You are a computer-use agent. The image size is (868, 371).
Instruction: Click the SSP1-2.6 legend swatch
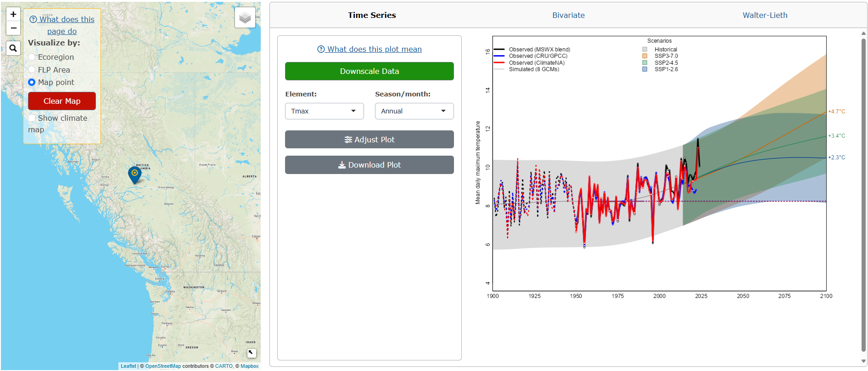pos(645,69)
